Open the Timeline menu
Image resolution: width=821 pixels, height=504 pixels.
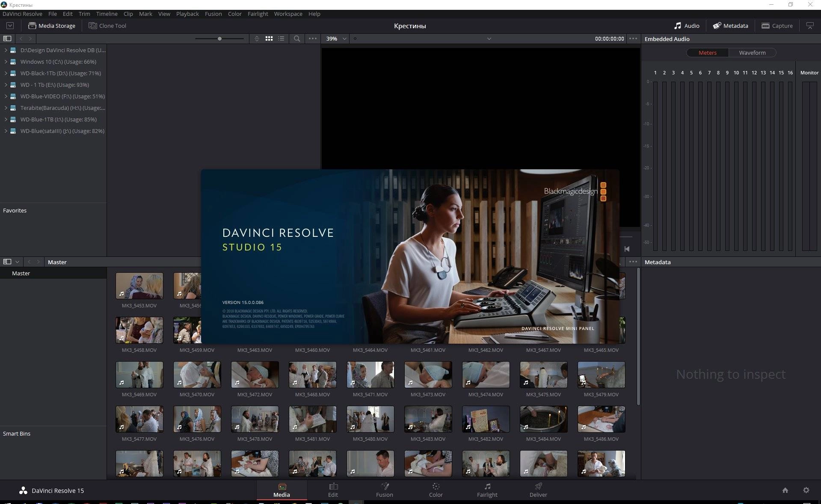click(107, 14)
